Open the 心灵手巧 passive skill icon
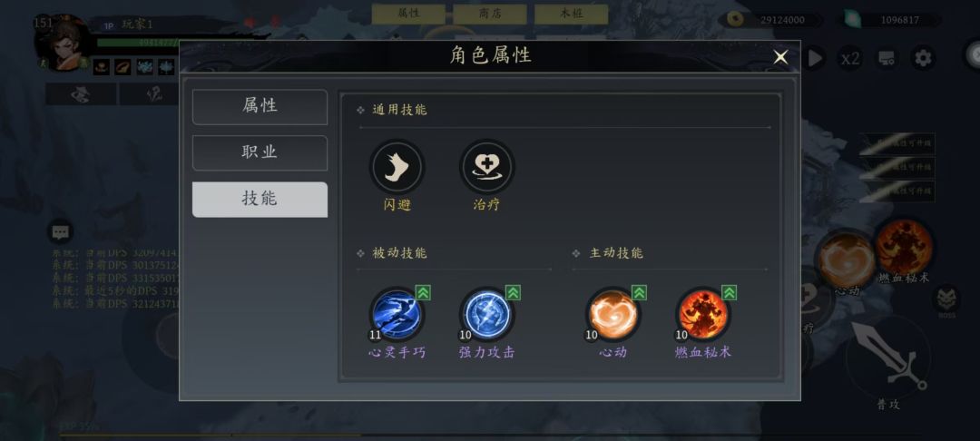The width and height of the screenshot is (980, 441). point(397,314)
